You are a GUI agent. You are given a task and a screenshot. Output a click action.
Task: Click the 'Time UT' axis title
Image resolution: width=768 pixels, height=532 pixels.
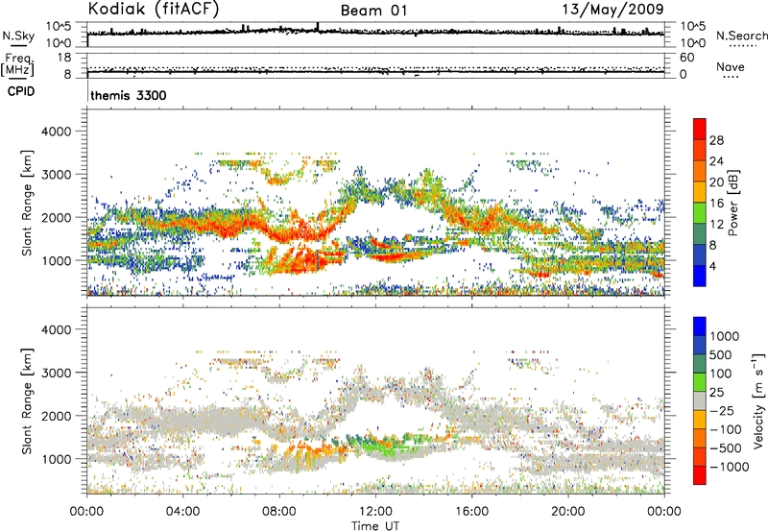tap(375, 526)
